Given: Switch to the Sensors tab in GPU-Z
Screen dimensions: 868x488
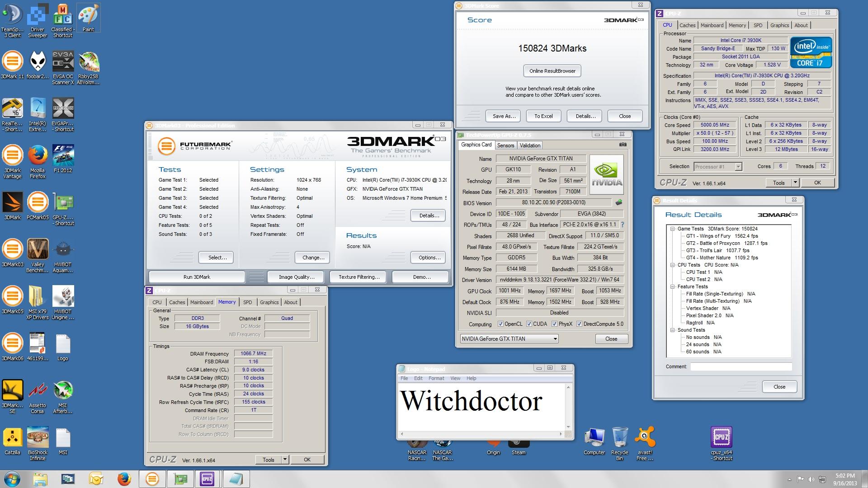Looking at the screenshot, I should coord(505,145).
